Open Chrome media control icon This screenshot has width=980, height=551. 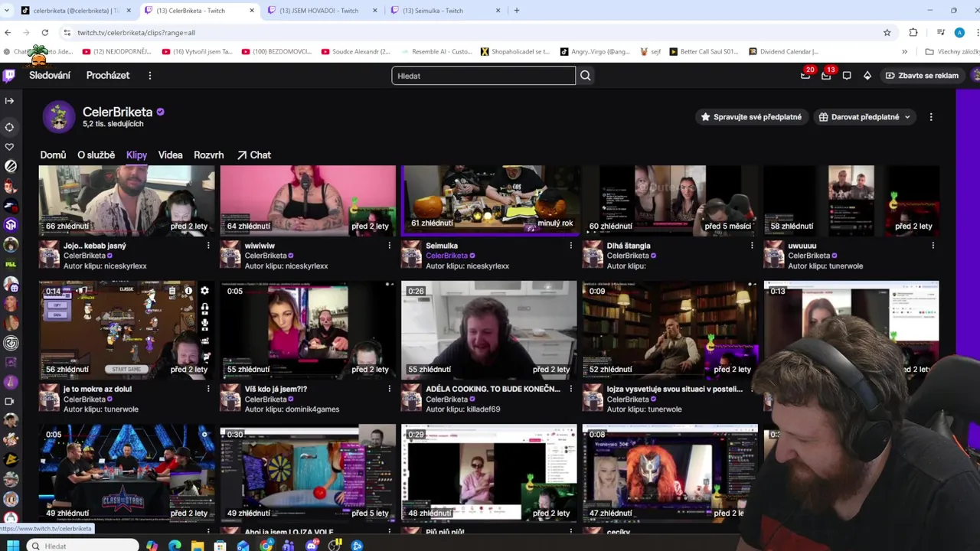pyautogui.click(x=940, y=33)
